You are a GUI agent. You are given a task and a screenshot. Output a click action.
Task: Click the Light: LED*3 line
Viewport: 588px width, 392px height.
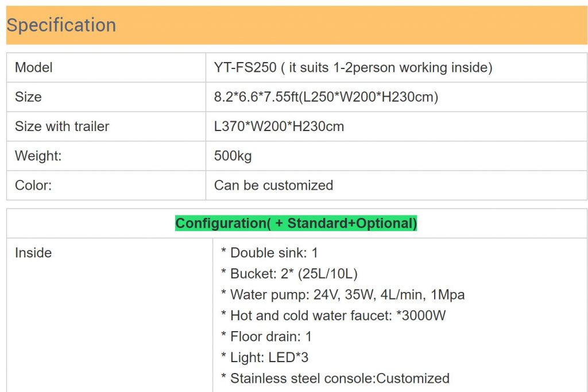pyautogui.click(x=265, y=358)
